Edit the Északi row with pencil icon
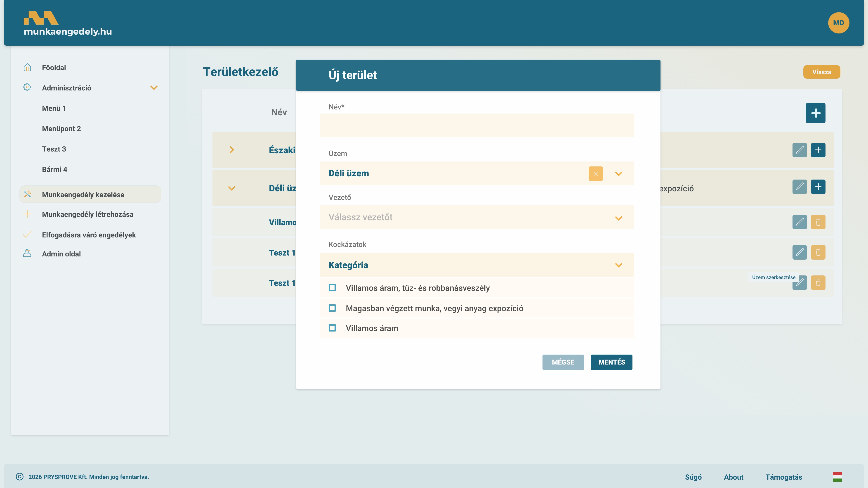The image size is (868, 488). [x=799, y=150]
